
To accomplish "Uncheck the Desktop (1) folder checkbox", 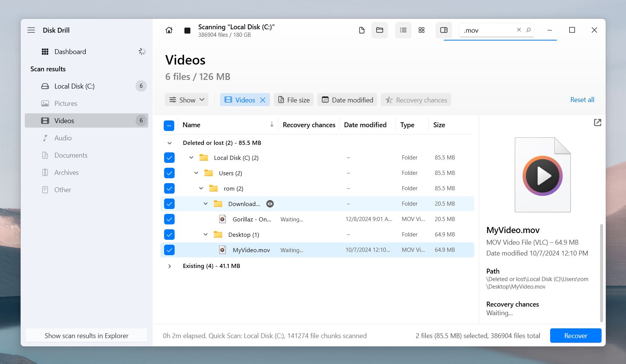I will 169,235.
